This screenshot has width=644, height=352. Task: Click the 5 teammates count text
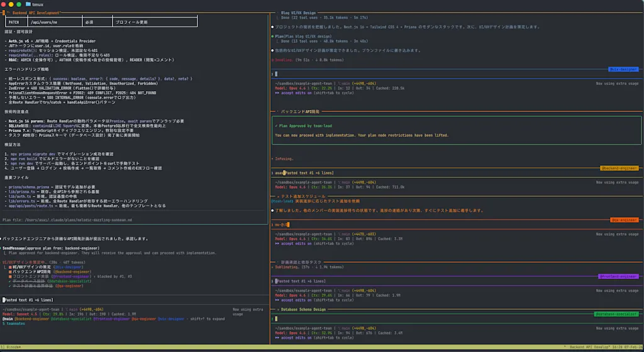(14, 324)
